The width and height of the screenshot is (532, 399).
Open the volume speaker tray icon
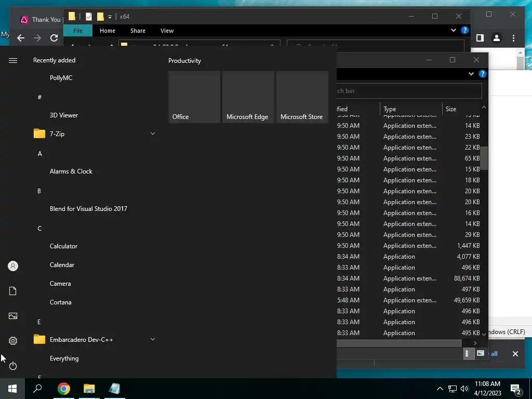(x=464, y=389)
